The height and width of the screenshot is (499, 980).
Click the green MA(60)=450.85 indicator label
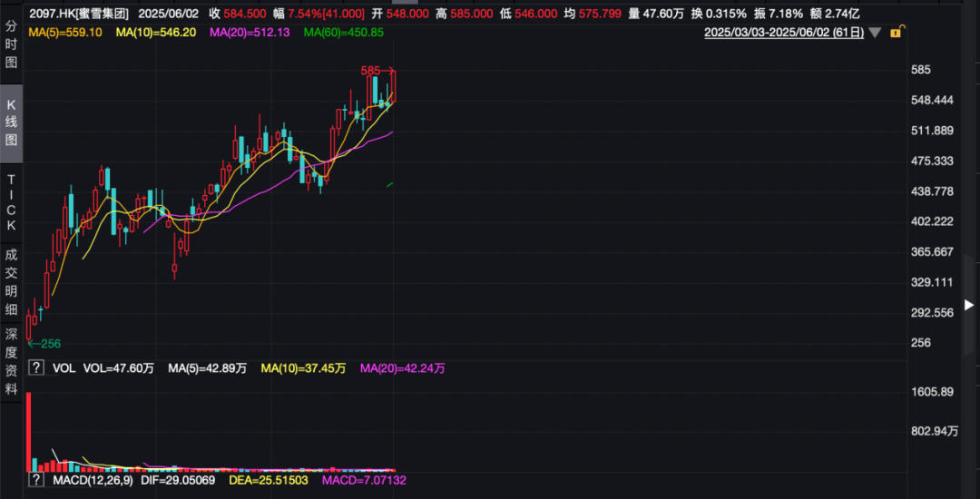click(x=343, y=32)
